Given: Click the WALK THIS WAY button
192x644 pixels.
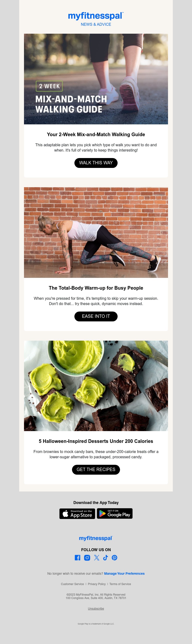Looking at the screenshot, I should click(x=96, y=163).
